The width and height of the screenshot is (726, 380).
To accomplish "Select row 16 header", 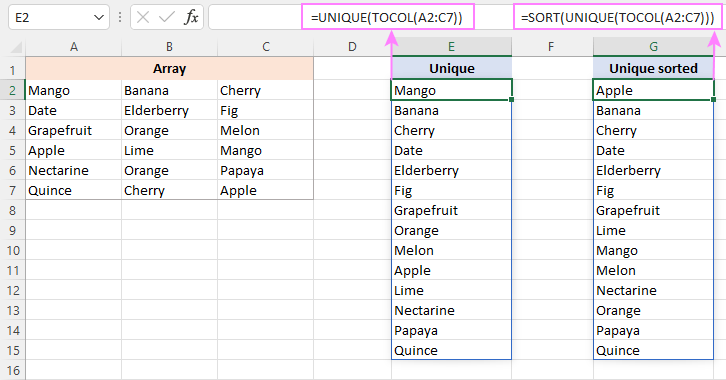I will point(13,371).
